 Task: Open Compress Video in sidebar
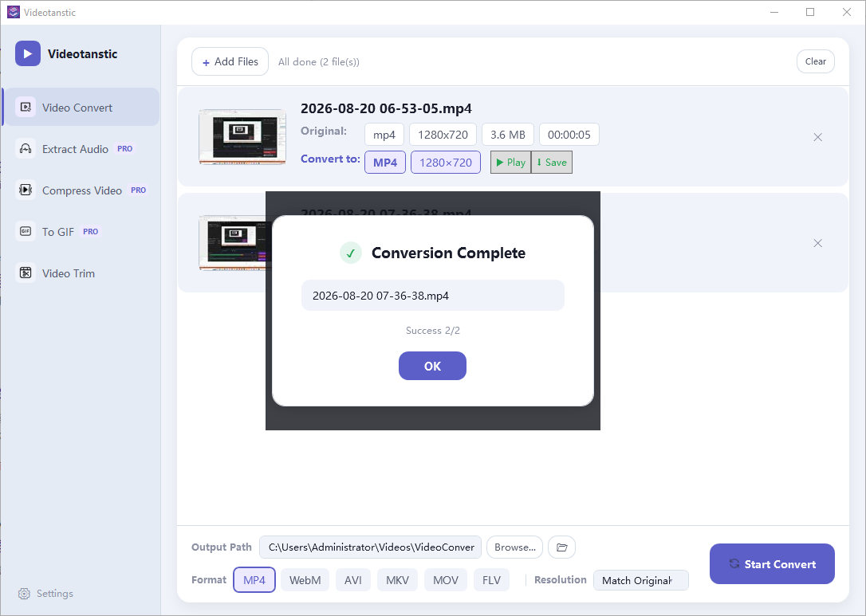click(x=81, y=190)
